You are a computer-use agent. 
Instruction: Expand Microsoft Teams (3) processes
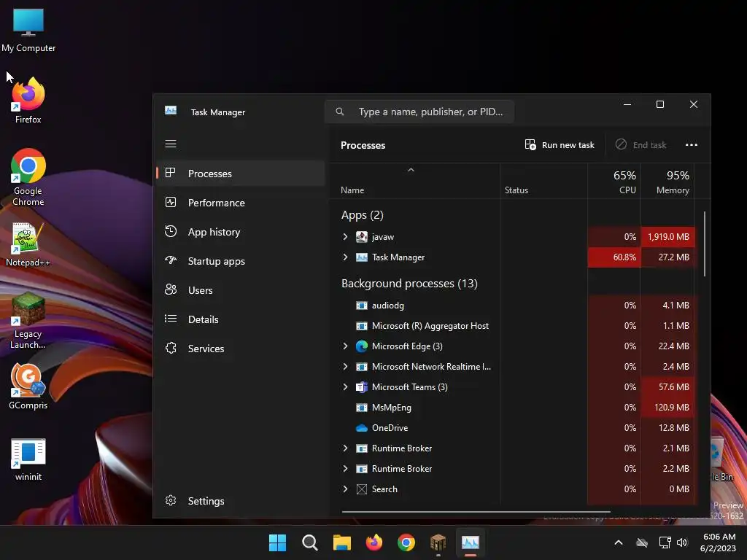pos(345,387)
